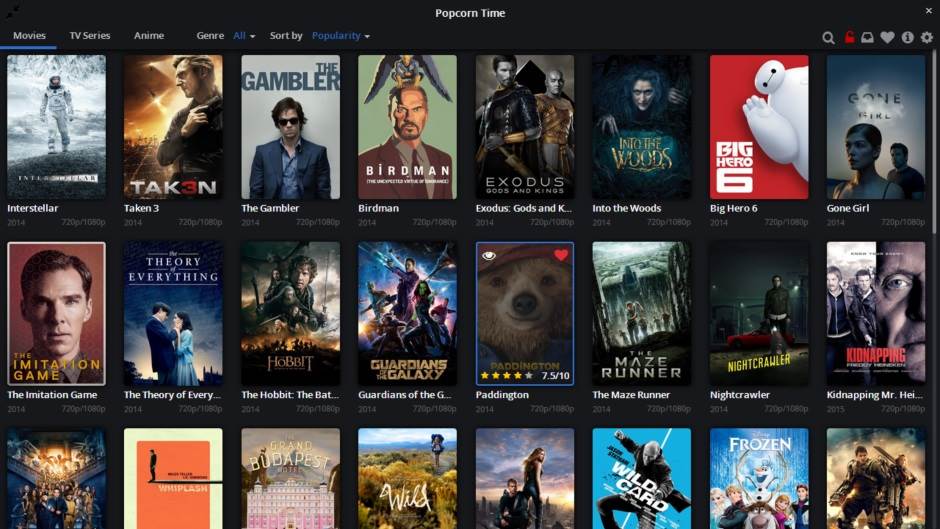940x529 pixels.
Task: Toggle watched eye icon on Paddington poster
Action: pyautogui.click(x=489, y=256)
